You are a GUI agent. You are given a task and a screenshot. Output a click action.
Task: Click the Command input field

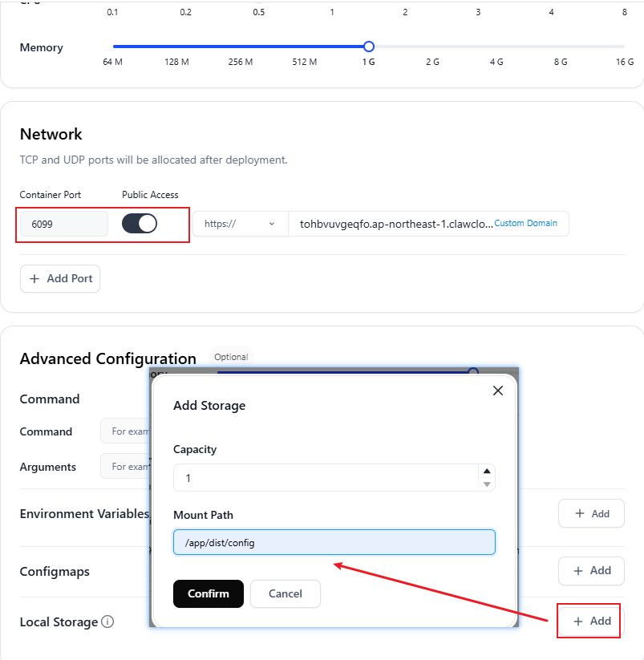click(x=126, y=431)
